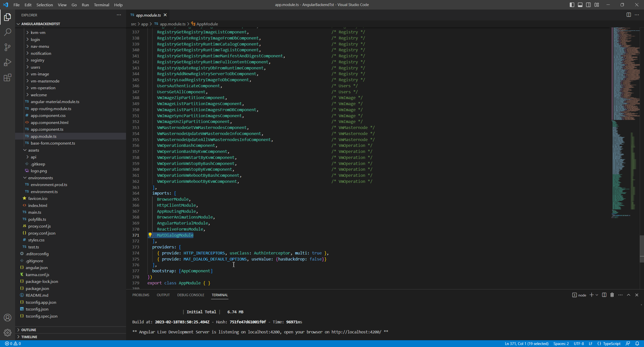
Task: Open the Terminal menu in menu bar
Action: pyautogui.click(x=101, y=5)
